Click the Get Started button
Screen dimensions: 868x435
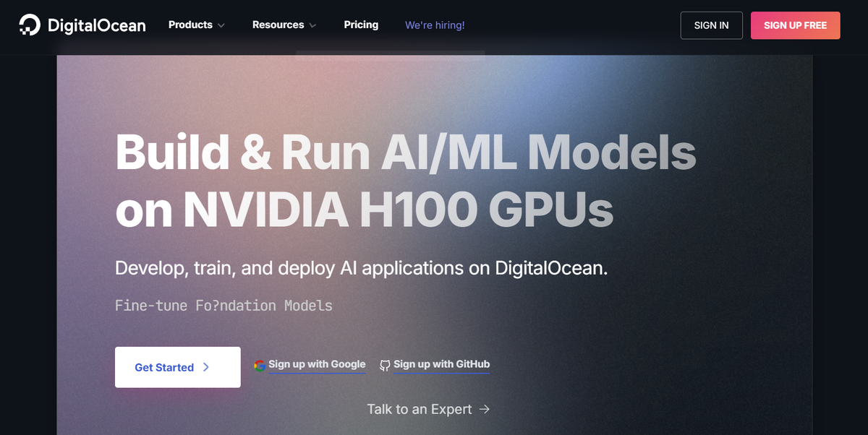178,367
